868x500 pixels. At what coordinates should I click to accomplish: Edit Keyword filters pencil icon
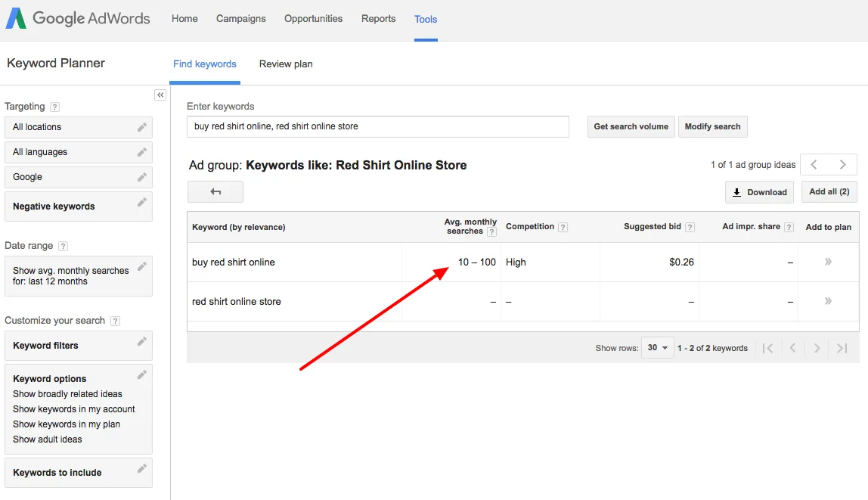142,341
